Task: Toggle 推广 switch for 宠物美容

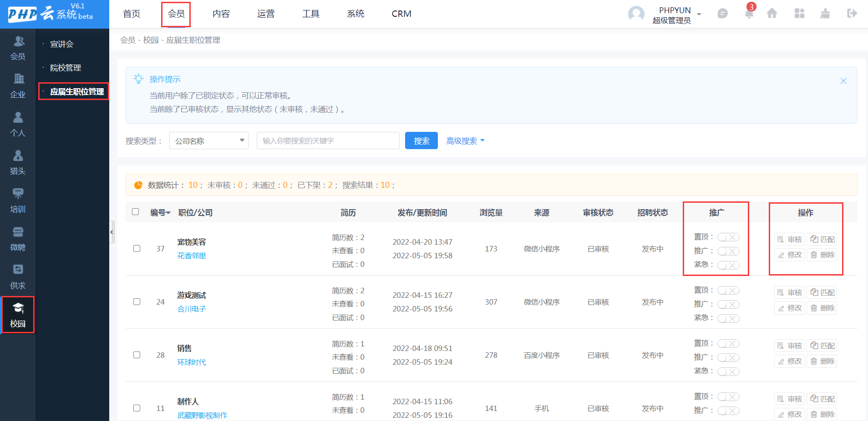Action: click(x=728, y=251)
